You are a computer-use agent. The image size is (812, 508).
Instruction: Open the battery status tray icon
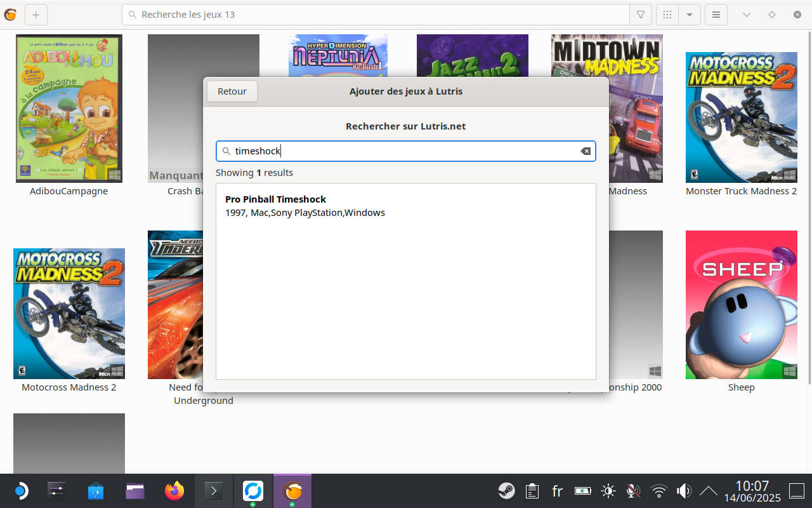[582, 491]
